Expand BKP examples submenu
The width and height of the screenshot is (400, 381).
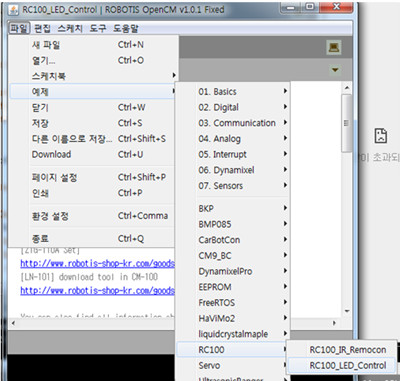[233, 208]
